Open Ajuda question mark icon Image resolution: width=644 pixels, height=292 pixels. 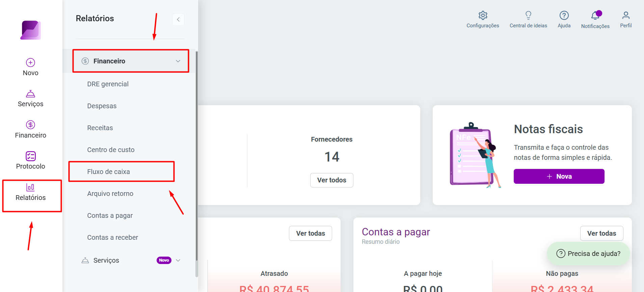coord(564,15)
